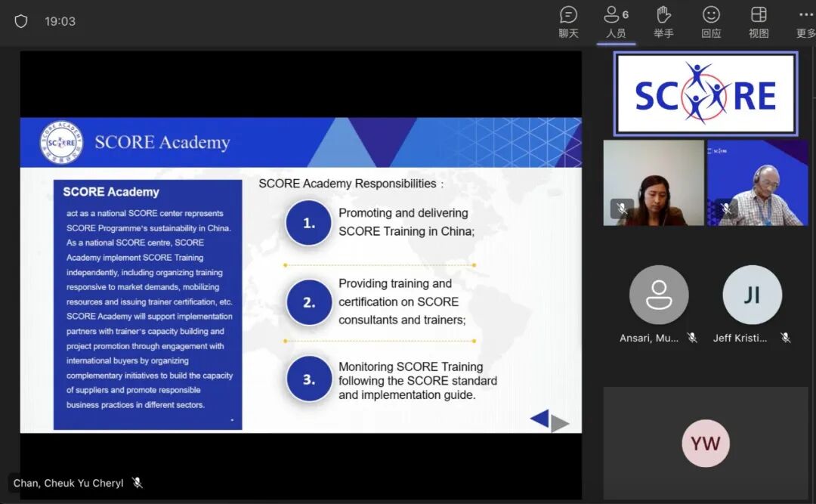This screenshot has height=504, width=816.
Task: Open the chat panel (聊天)
Action: tap(568, 22)
